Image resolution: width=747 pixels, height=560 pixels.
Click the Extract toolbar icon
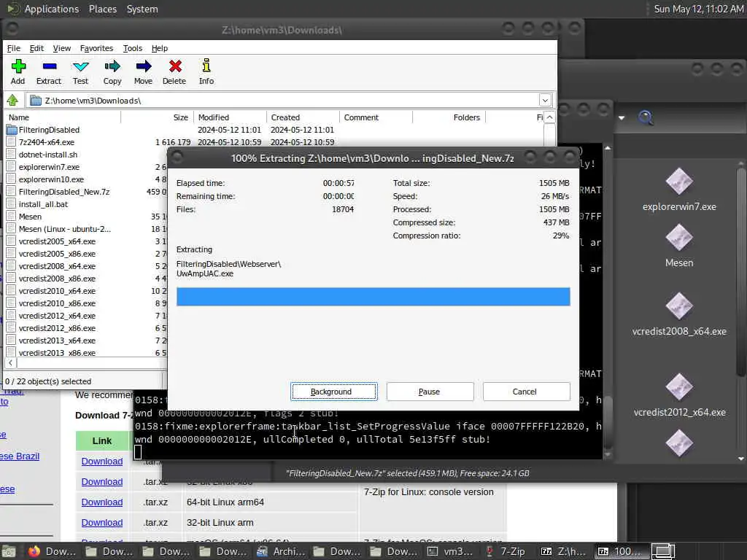pyautogui.click(x=49, y=71)
